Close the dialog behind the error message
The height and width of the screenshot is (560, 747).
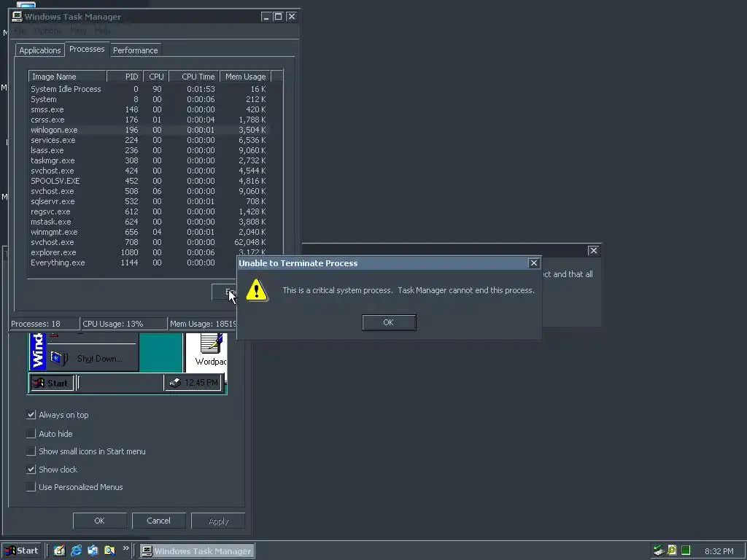(593, 251)
